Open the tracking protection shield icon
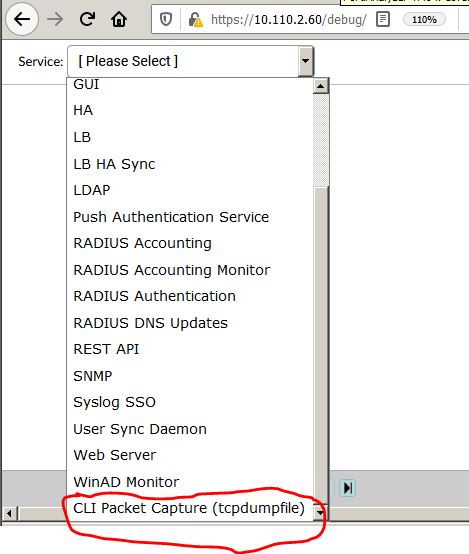The width and height of the screenshot is (469, 554). pyautogui.click(x=166, y=19)
